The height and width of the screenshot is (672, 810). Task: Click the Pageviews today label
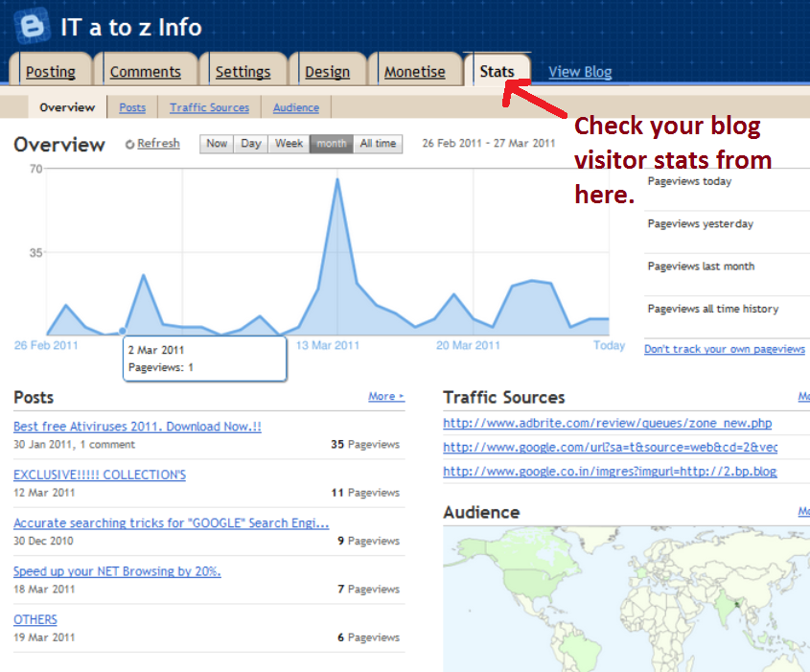pos(689,181)
